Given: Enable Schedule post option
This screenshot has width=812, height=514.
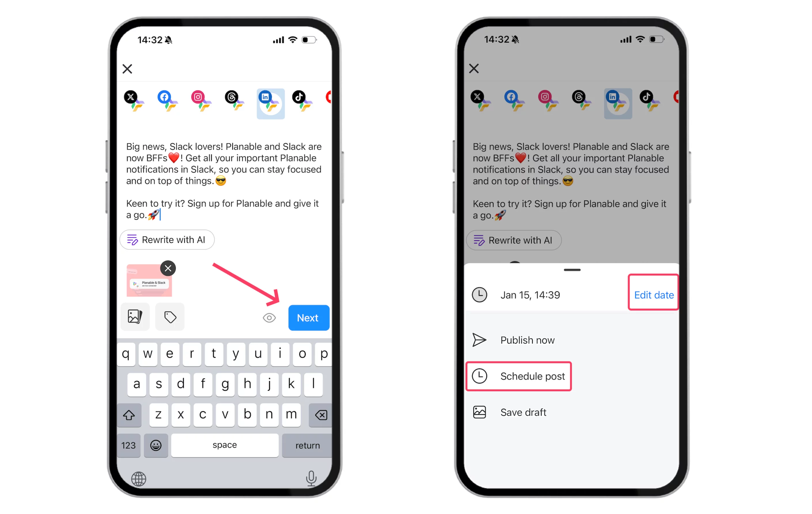Looking at the screenshot, I should point(520,376).
